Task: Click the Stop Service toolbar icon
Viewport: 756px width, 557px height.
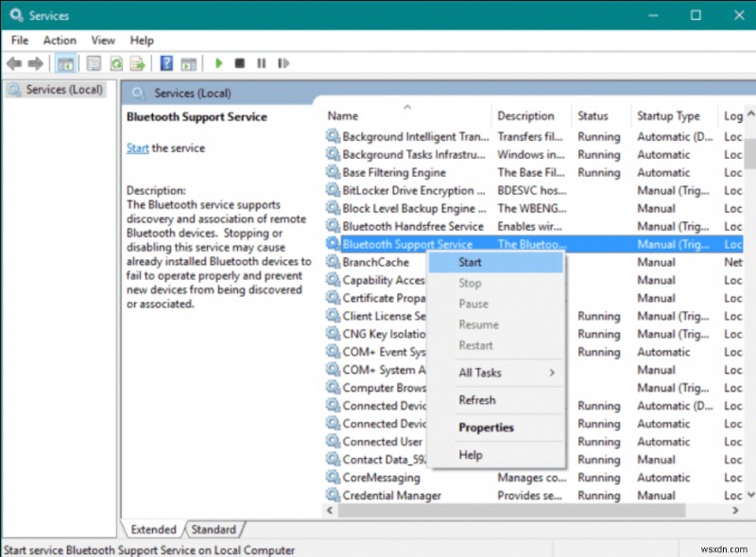Action: click(x=241, y=63)
